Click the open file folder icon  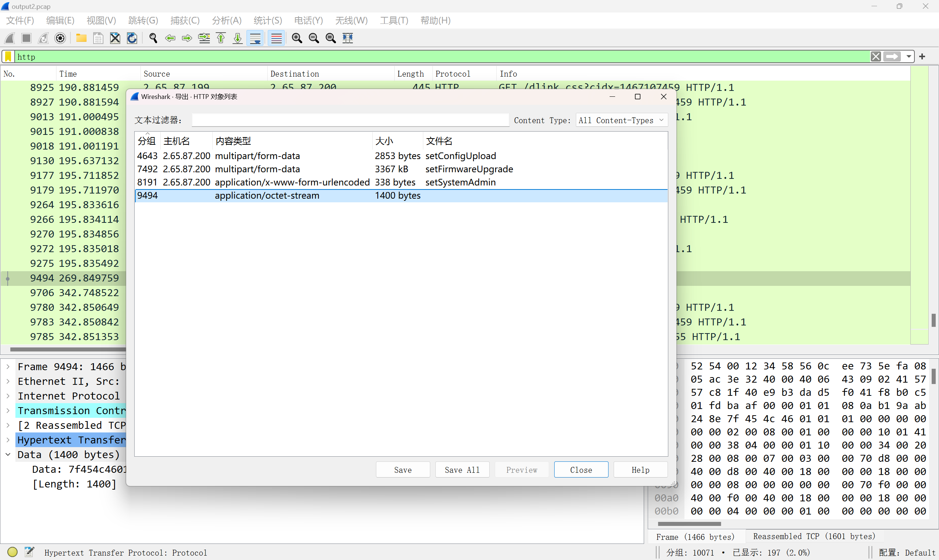click(81, 38)
